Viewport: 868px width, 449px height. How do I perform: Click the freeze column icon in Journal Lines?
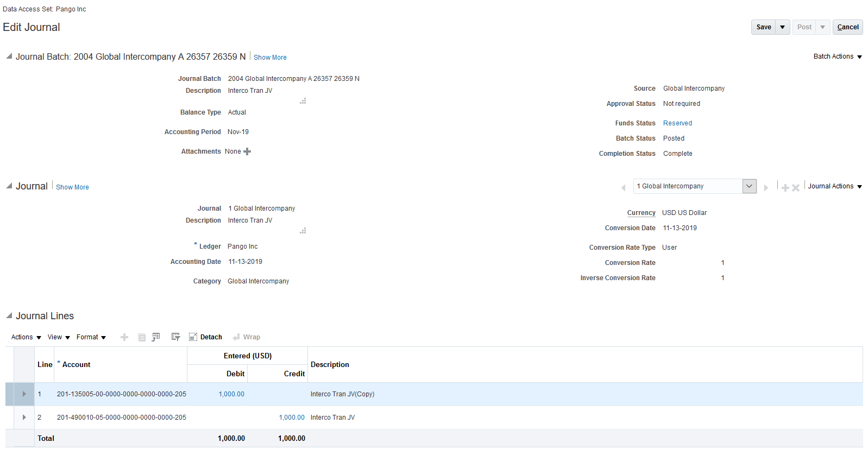pos(156,337)
